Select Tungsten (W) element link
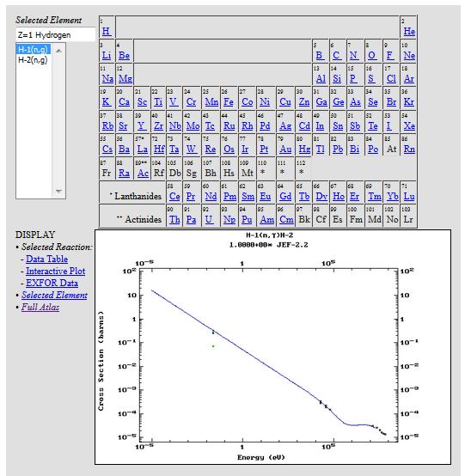Viewport: 465px width, 476px height. coord(191,149)
